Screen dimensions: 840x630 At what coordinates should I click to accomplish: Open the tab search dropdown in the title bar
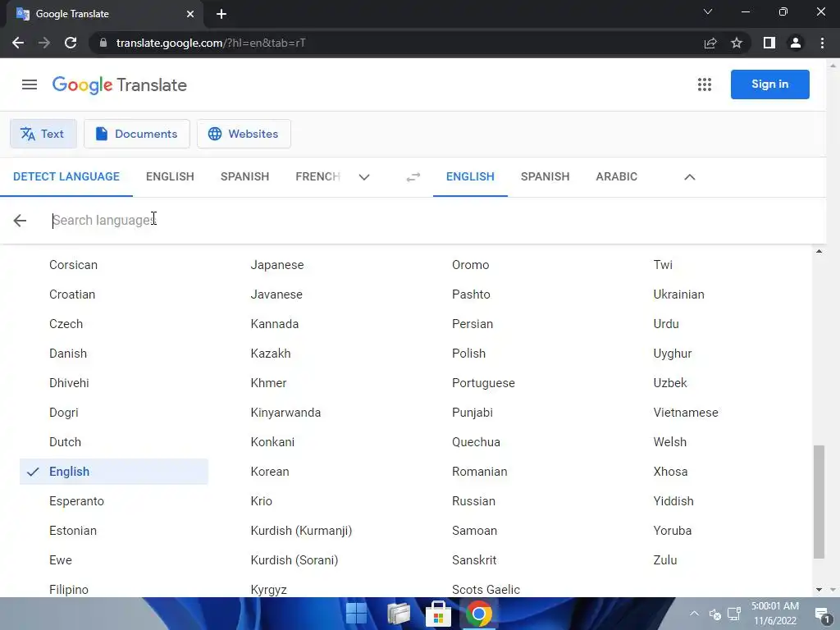pyautogui.click(x=708, y=11)
